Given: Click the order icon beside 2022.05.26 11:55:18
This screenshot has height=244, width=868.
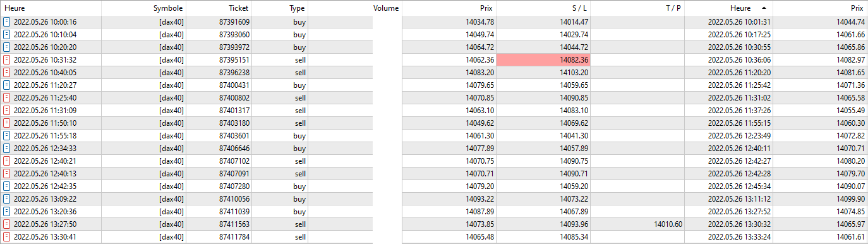Looking at the screenshot, I should (7, 136).
